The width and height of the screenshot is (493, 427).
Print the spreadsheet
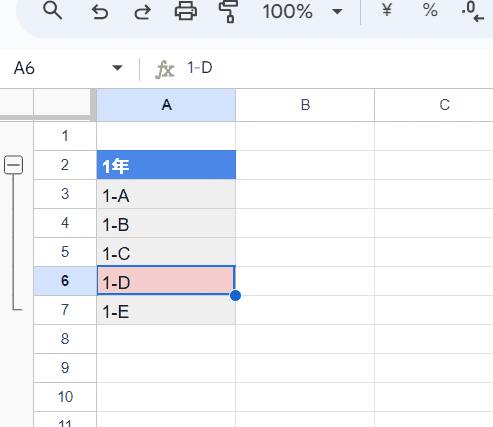click(186, 11)
